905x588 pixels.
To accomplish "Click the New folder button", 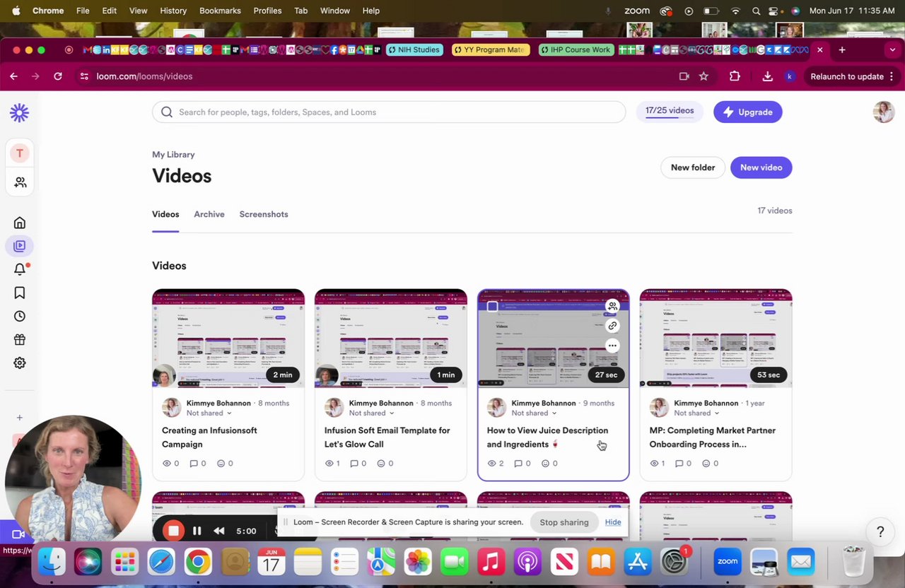I will pos(693,167).
